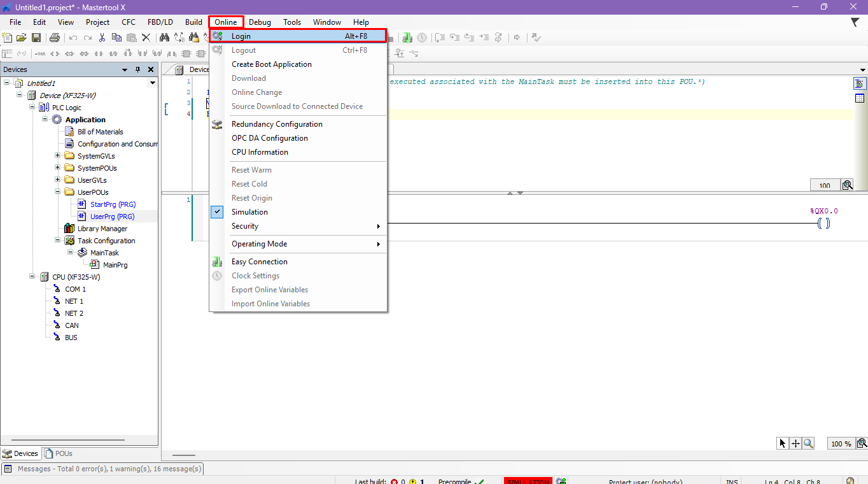The width and height of the screenshot is (868, 484).
Task: Select the arrow pointer selection tool
Action: point(783,443)
